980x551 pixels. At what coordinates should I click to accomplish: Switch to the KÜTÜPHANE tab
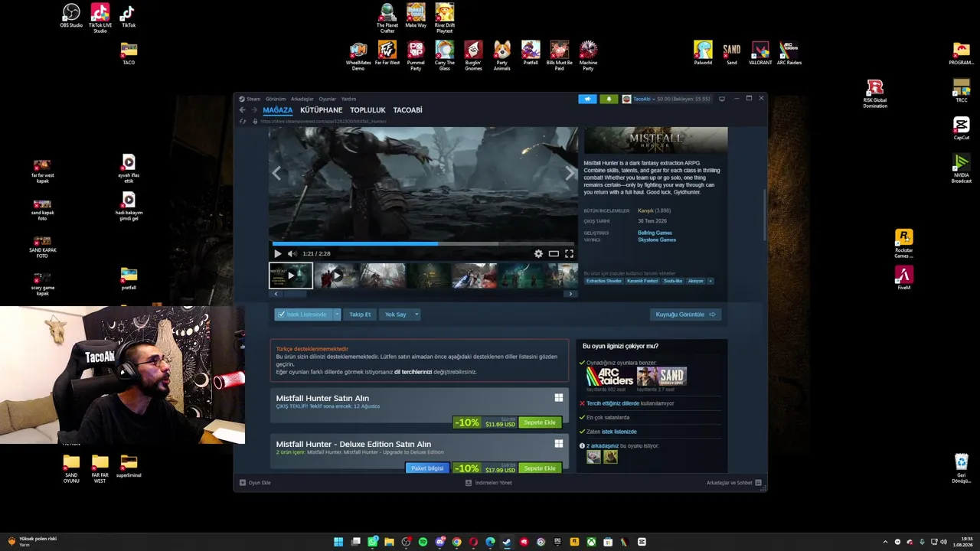pyautogui.click(x=322, y=110)
